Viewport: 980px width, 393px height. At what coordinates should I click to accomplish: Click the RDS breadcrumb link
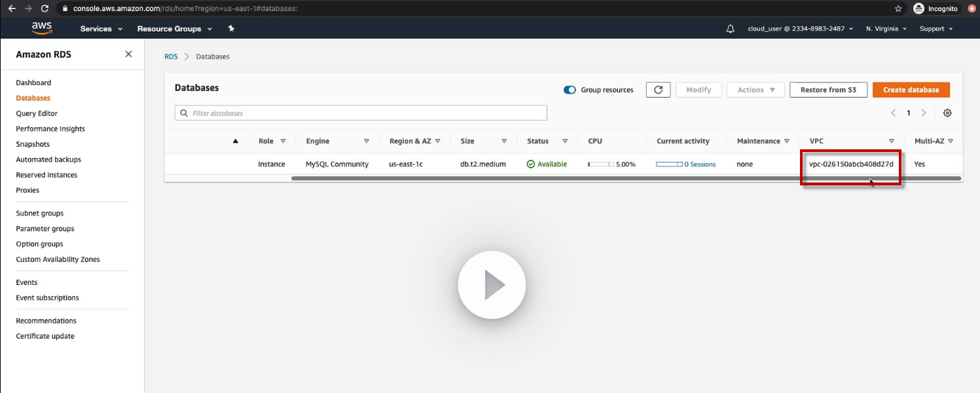(x=171, y=57)
